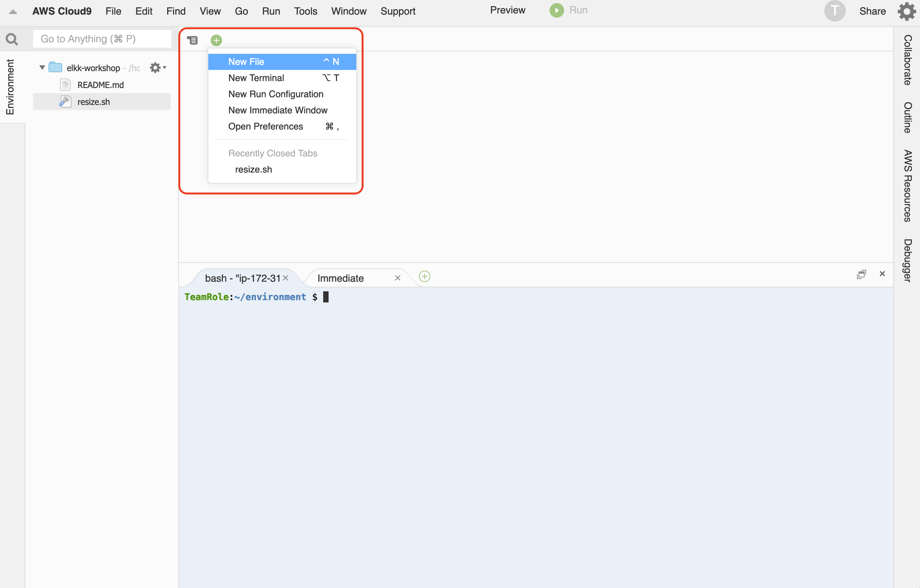Select New Run Configuration
The width and height of the screenshot is (920, 588).
282,94
